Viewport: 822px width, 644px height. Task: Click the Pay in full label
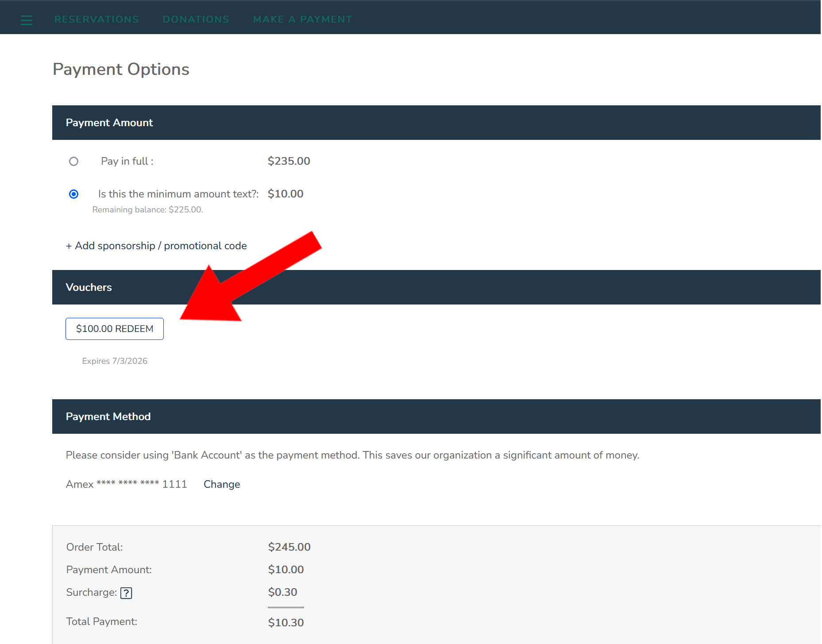127,161
